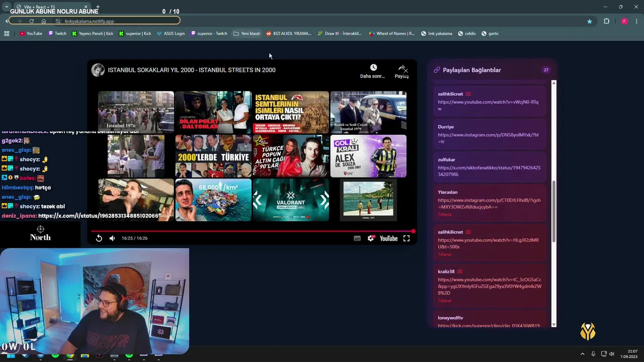Open the Chrome profile avatar
Screen dimensions: 644x362
point(624,21)
